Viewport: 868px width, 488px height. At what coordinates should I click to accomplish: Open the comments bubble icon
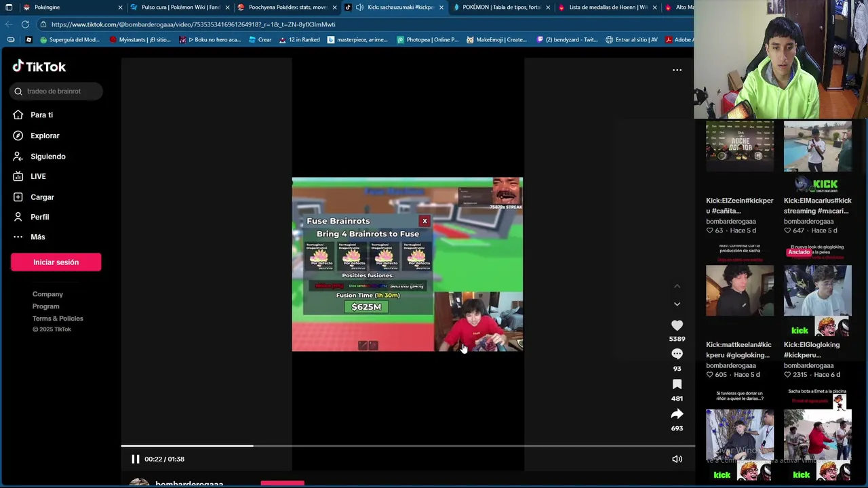pos(677,354)
